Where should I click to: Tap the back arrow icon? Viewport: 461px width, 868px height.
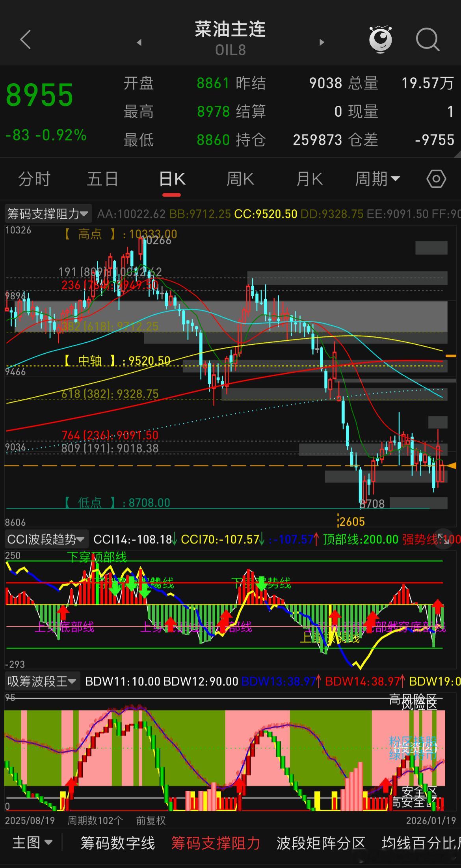26,40
